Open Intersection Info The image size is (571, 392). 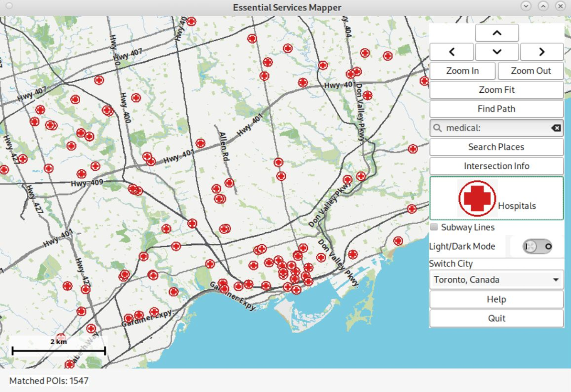click(497, 166)
